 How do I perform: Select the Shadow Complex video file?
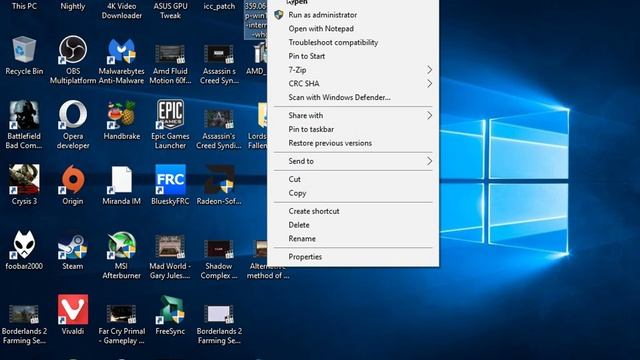coord(219,248)
